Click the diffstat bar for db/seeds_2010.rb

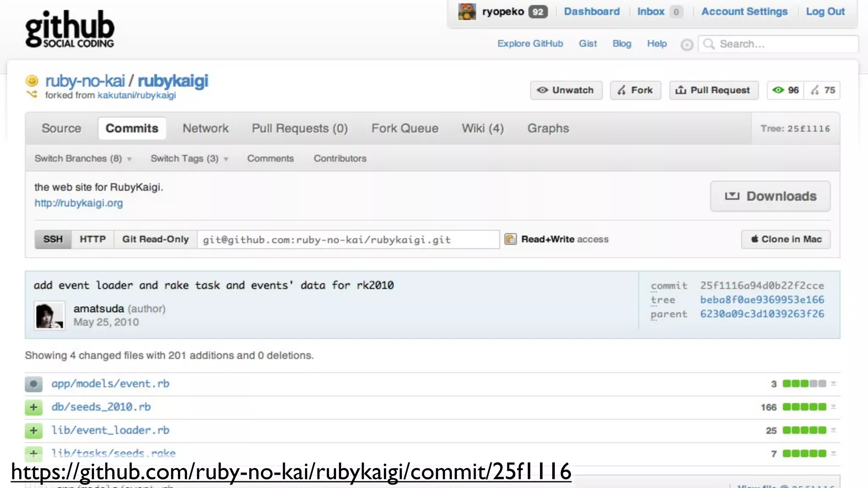click(x=804, y=407)
